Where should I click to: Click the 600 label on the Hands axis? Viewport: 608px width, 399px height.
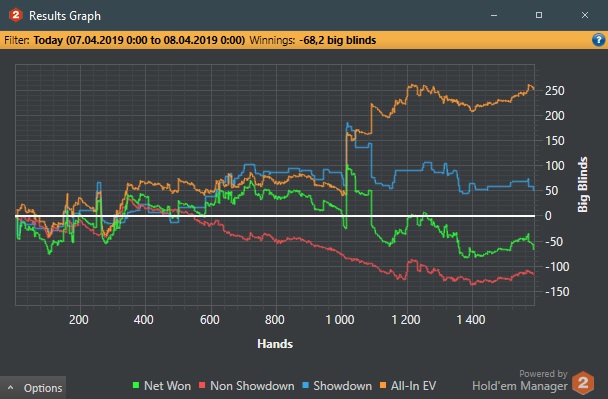(x=209, y=320)
